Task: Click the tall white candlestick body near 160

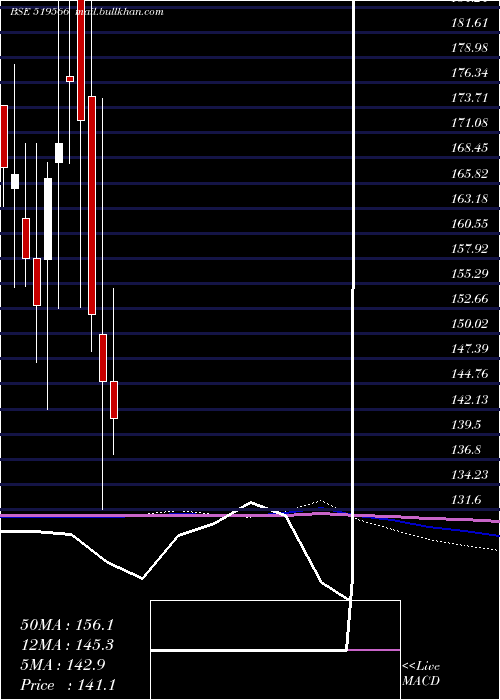Action: click(48, 219)
